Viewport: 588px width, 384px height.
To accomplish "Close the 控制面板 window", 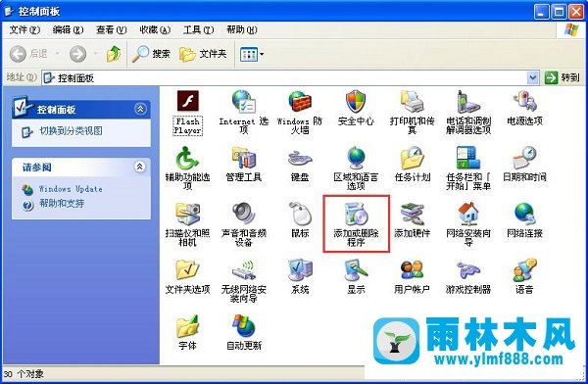I will coord(576,12).
